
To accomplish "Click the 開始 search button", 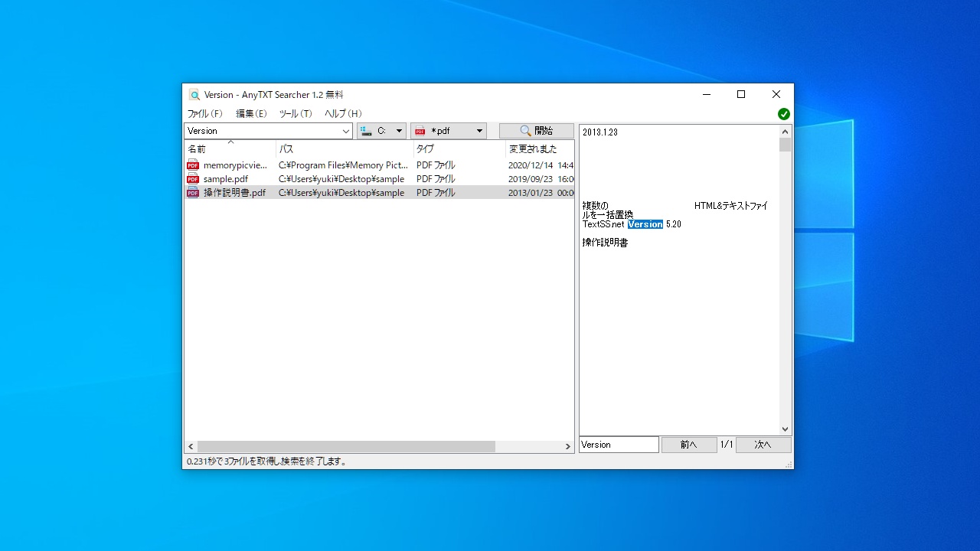I will pos(537,131).
